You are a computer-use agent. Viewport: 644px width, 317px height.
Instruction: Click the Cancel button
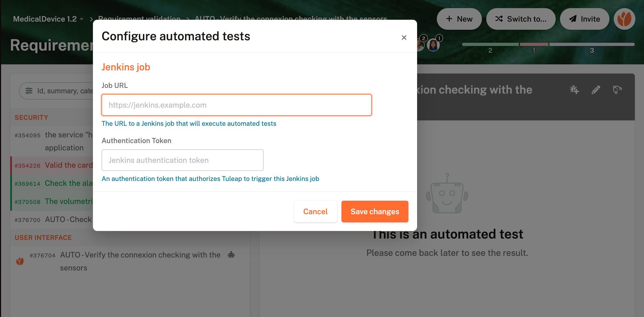tap(315, 212)
